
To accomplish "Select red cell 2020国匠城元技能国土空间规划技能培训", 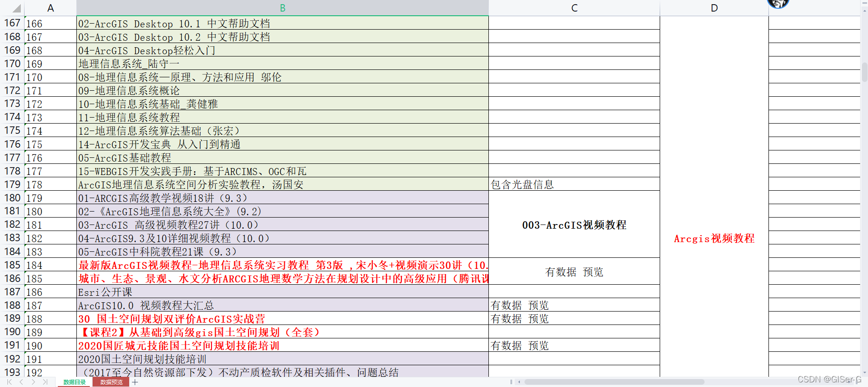I will coord(282,345).
